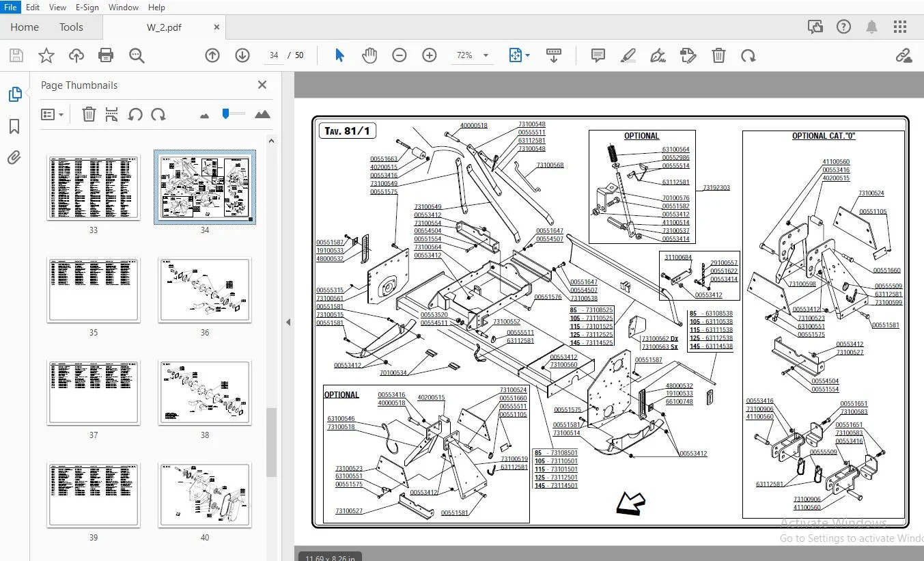Open the notifications bell
The height and width of the screenshot is (561, 924).
(x=872, y=27)
